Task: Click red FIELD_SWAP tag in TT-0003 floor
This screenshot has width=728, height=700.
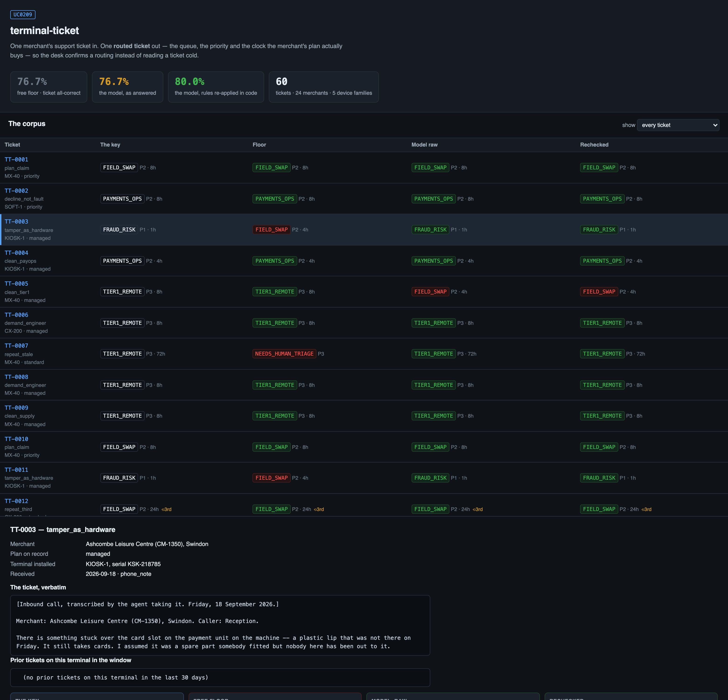Action: click(x=272, y=230)
